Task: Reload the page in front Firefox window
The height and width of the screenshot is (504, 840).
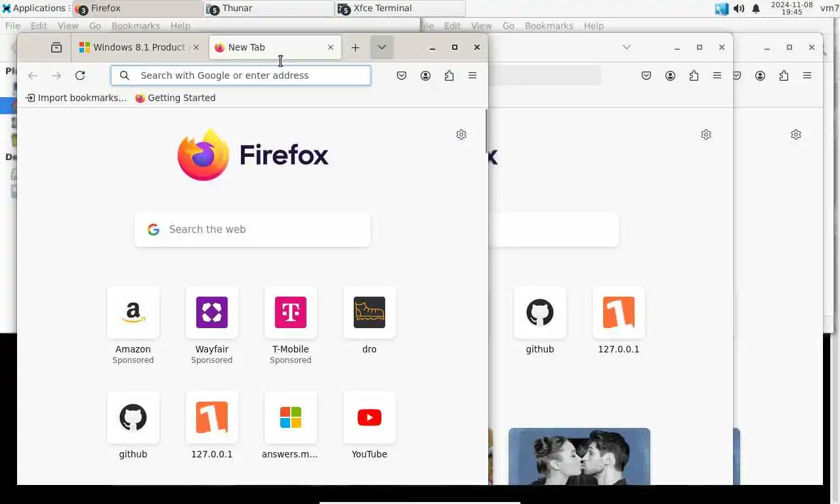Action: click(80, 75)
